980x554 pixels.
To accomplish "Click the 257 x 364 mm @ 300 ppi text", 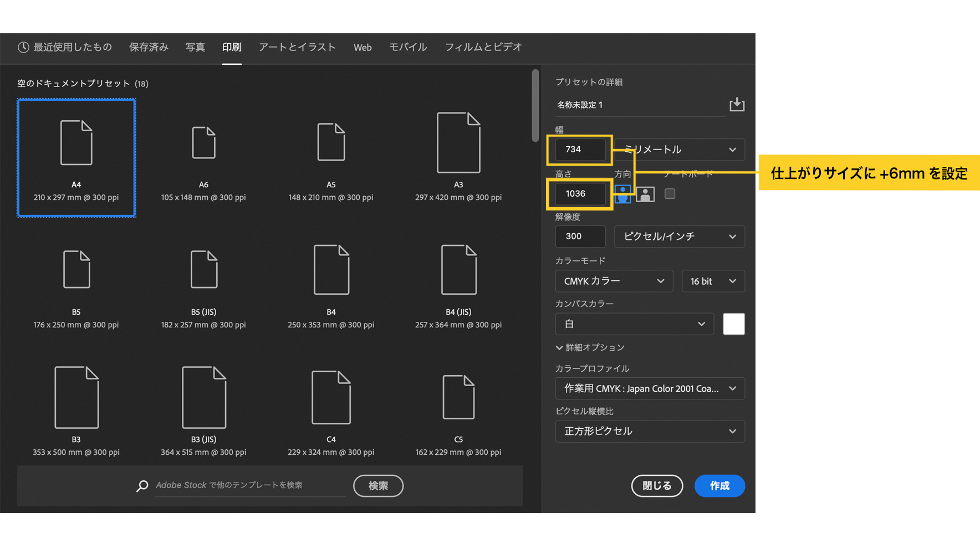I will tap(458, 325).
